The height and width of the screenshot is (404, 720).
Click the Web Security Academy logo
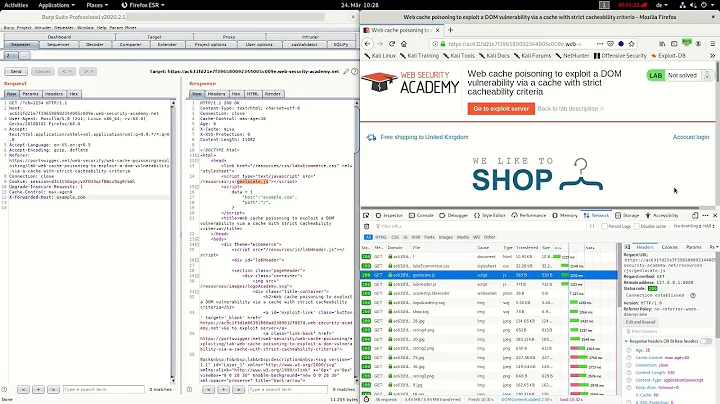coord(411,83)
